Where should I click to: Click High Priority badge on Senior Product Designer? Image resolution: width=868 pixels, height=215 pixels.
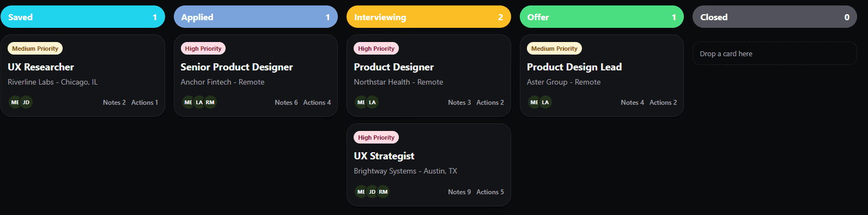tap(203, 49)
